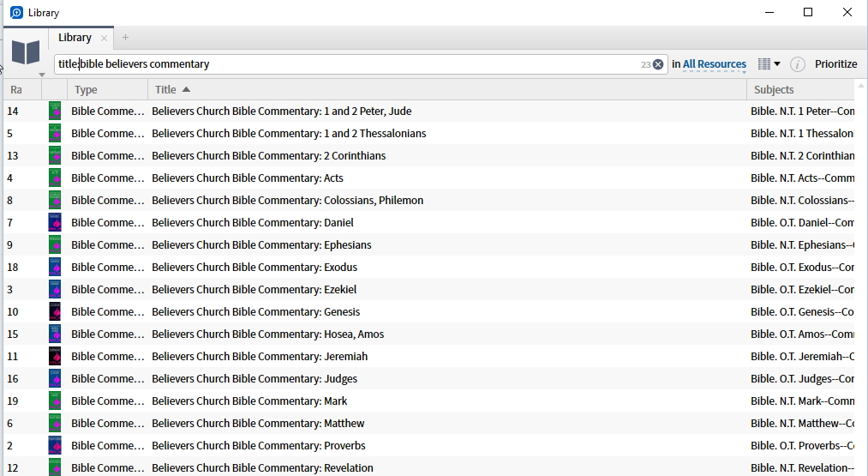This screenshot has height=476, width=868.
Task: Open cover icon of Daniel commentary
Action: pos(55,222)
